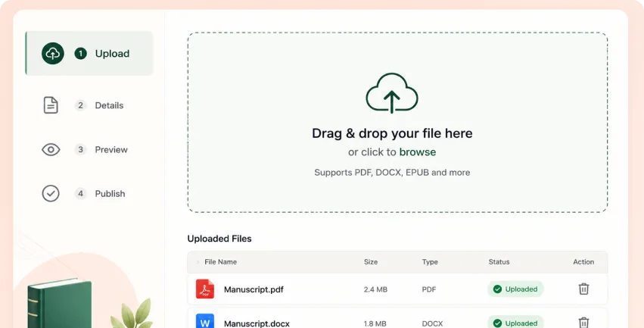The image size is (644, 328).
Task: Go to the Publish step
Action: pyautogui.click(x=110, y=194)
